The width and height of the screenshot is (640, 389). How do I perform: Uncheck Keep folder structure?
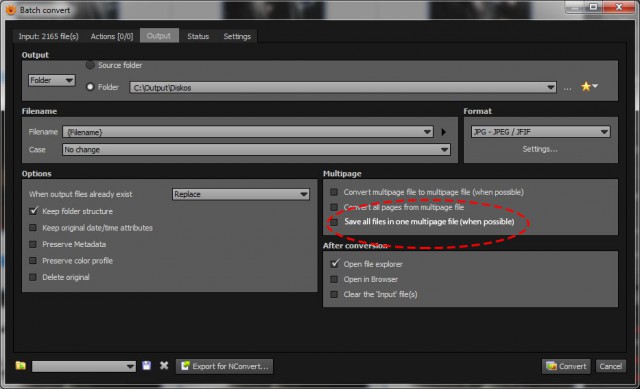[x=33, y=211]
